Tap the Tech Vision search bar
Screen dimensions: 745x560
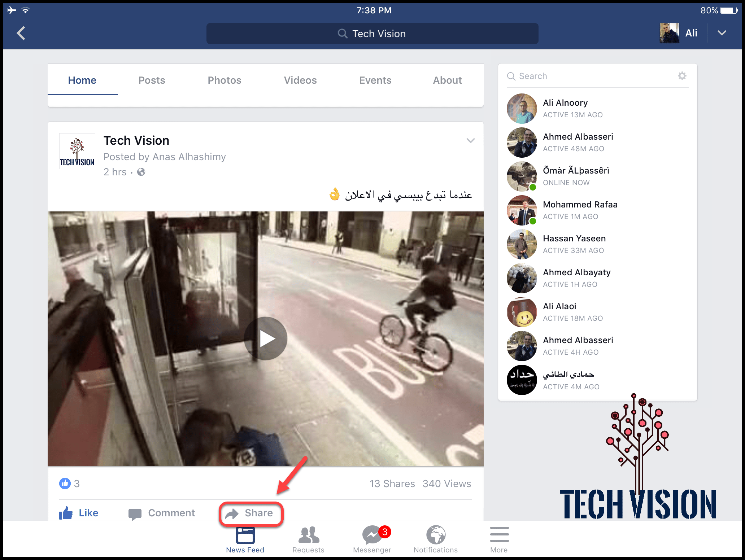[x=372, y=34]
